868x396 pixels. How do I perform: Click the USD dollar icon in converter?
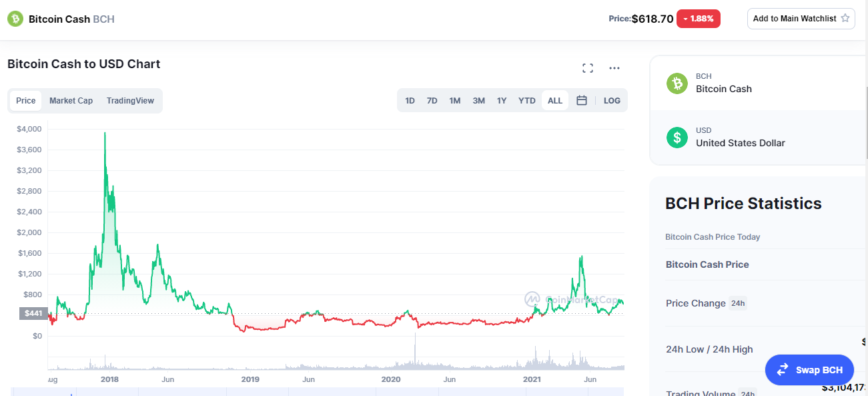click(x=677, y=138)
